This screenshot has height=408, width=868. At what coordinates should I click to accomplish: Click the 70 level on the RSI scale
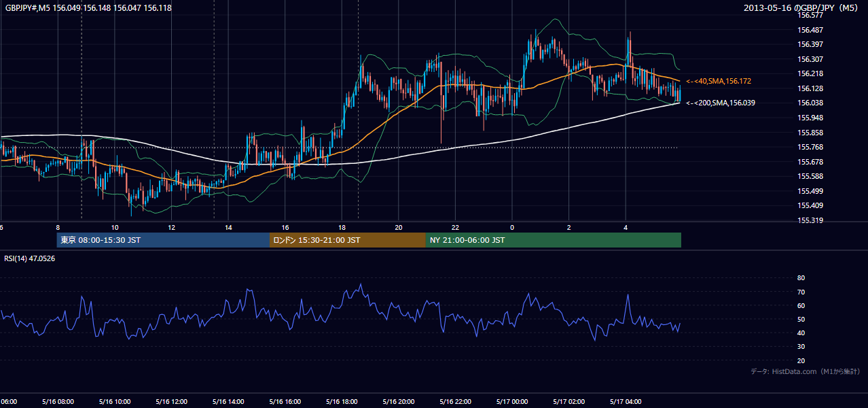[801, 292]
